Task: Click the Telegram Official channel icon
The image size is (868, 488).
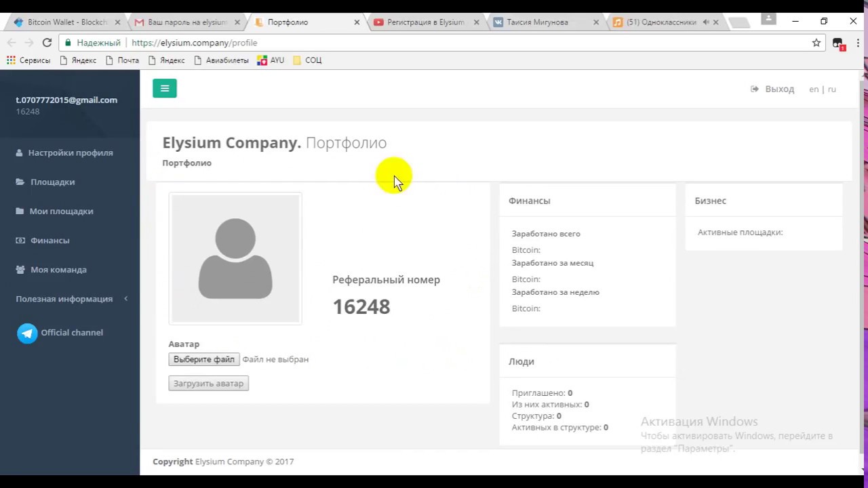Action: [x=27, y=333]
